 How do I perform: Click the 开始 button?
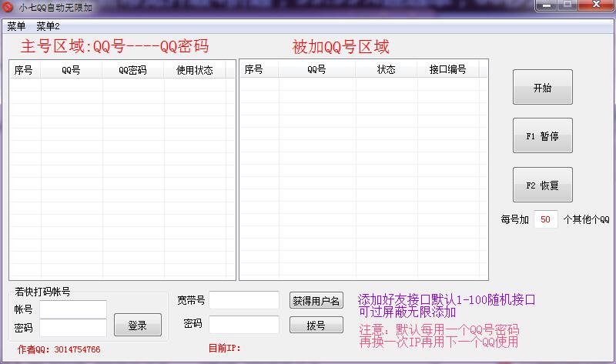click(x=543, y=87)
